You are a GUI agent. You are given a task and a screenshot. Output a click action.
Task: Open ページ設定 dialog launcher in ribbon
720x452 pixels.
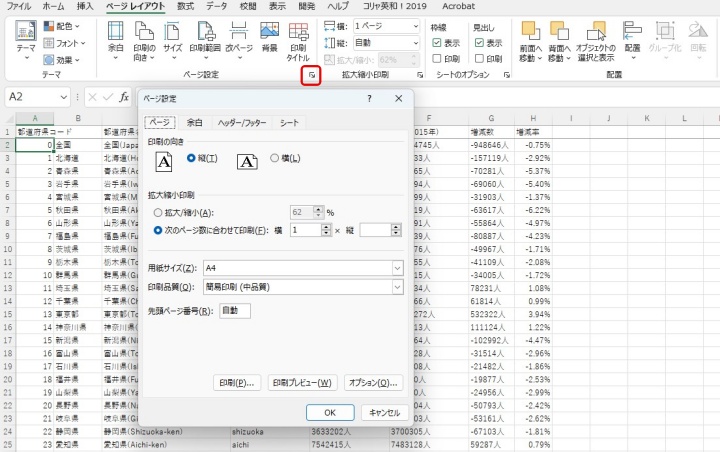311,75
